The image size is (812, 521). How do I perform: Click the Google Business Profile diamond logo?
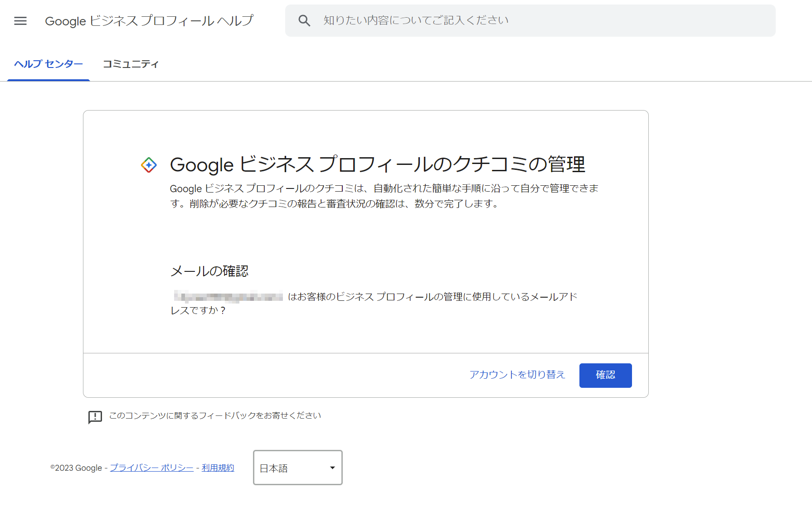pos(149,165)
